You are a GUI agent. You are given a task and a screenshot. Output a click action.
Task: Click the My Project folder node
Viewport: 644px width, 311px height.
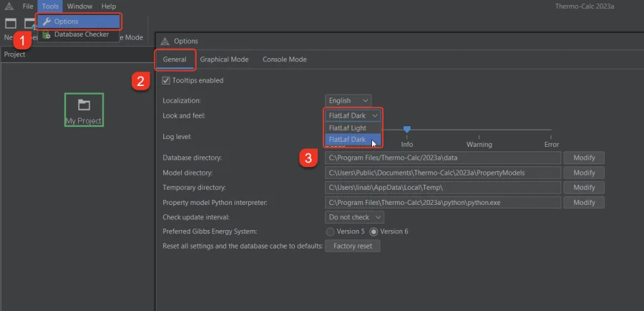coord(84,110)
